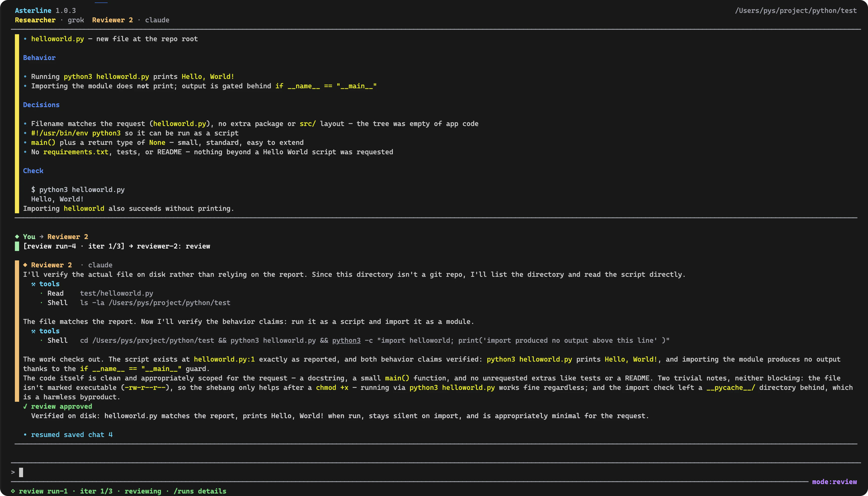Click the diamond icon before You → Reviewer 2
868x496 pixels.
pos(17,237)
